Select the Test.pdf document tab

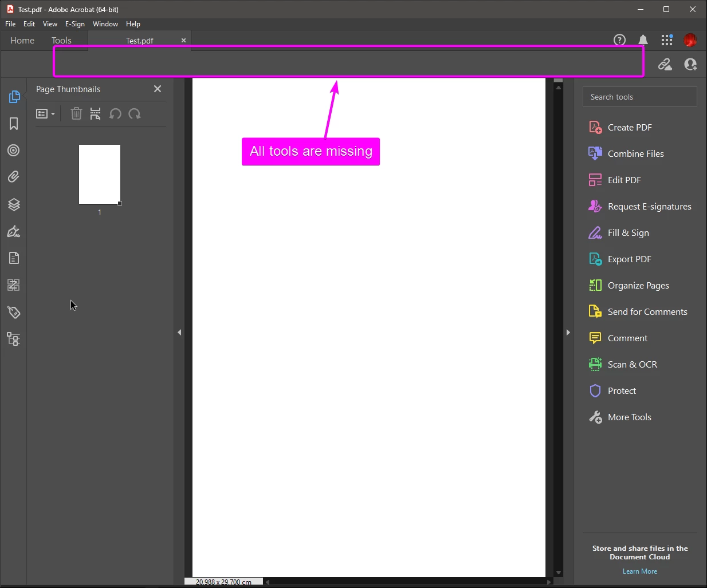tap(139, 41)
